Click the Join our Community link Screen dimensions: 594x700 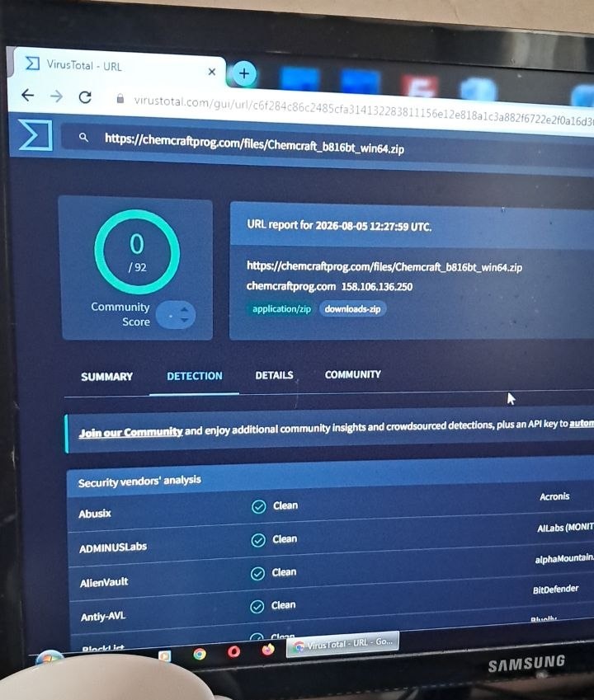coord(131,432)
